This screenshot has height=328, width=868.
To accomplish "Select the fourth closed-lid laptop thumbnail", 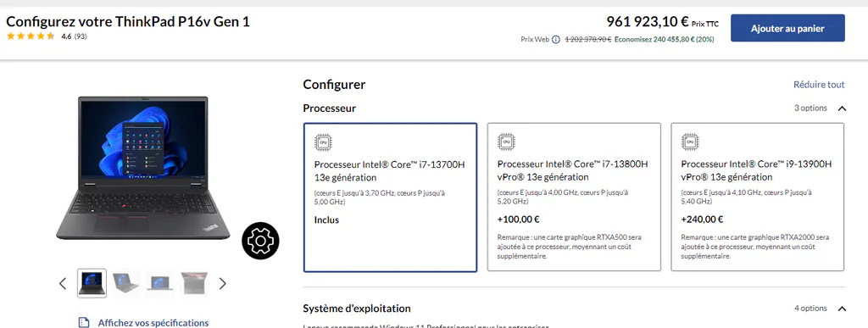I will [x=194, y=283].
